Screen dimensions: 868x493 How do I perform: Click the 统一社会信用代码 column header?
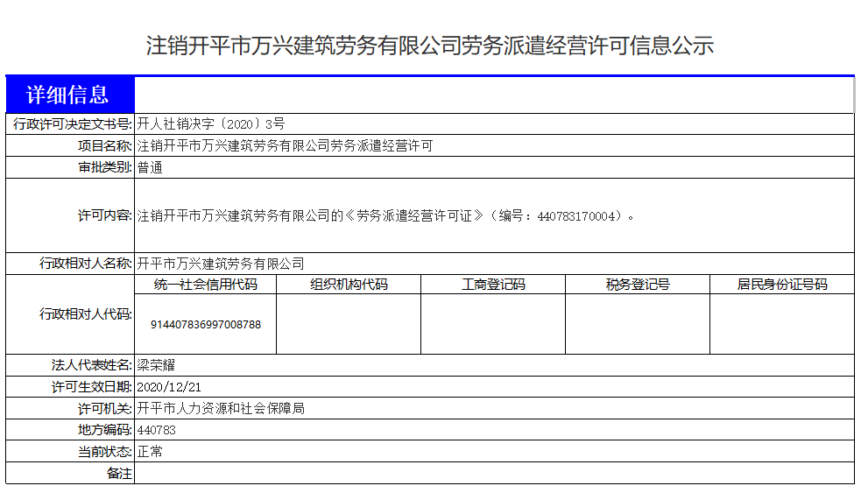[206, 285]
